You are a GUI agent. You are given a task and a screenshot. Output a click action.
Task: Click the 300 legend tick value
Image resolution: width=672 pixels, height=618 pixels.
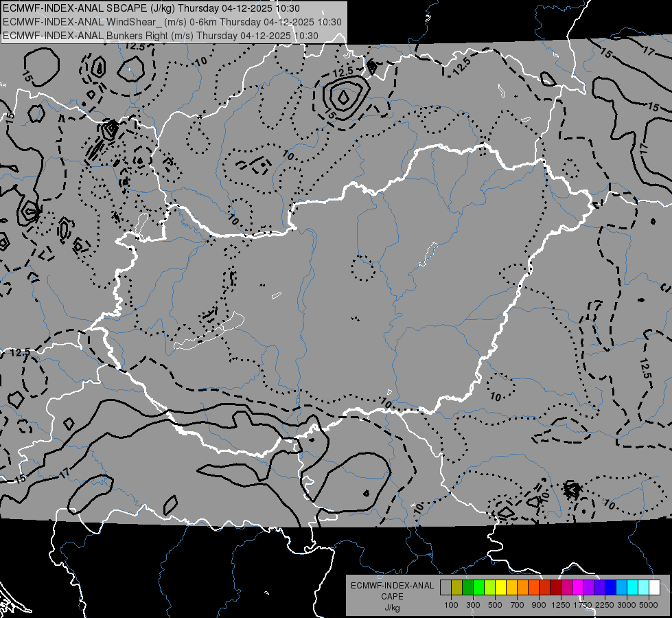(x=473, y=605)
